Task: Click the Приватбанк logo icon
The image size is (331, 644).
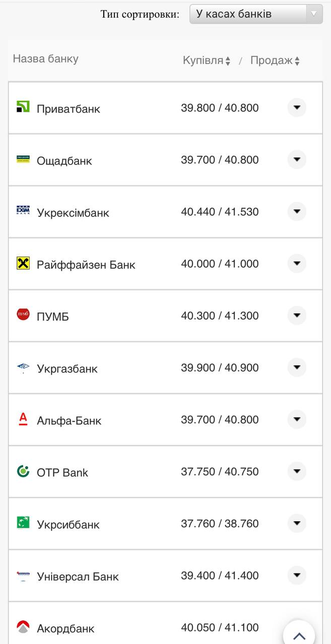Action: (23, 107)
